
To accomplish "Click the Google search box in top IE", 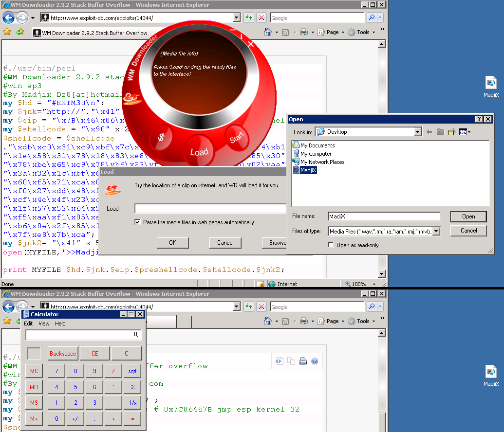I will point(317,18).
